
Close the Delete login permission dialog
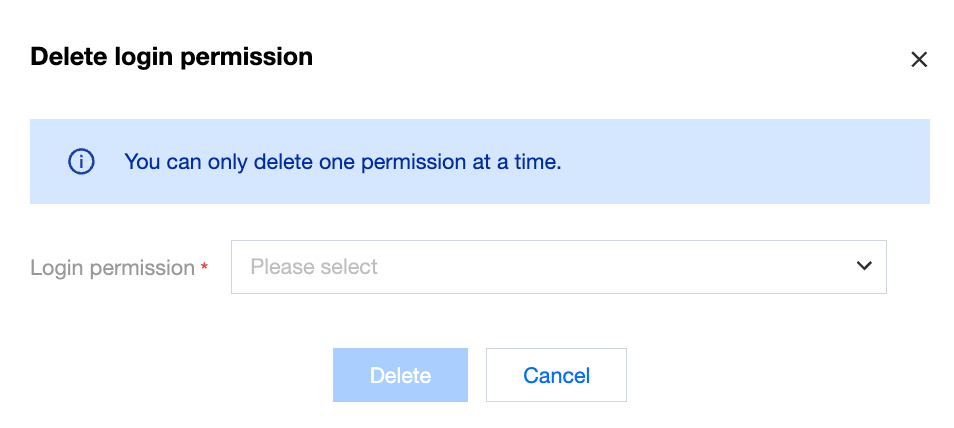click(919, 60)
